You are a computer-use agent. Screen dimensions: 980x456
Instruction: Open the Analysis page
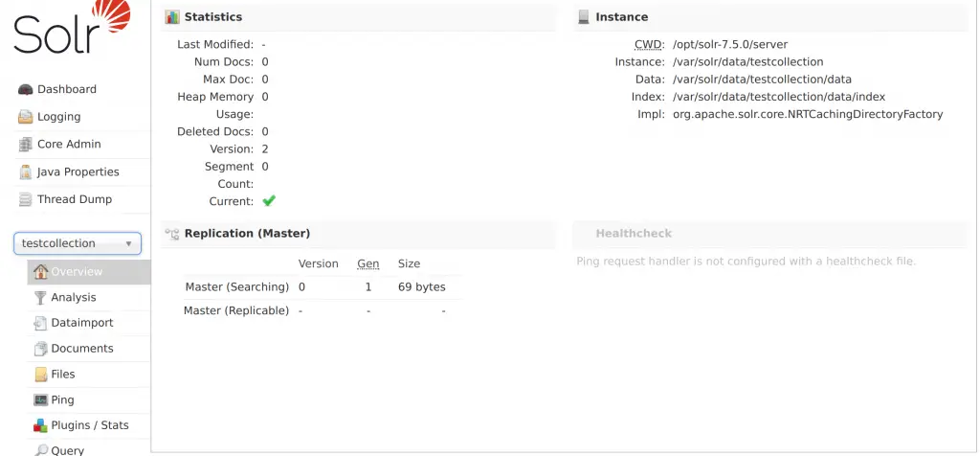tap(74, 298)
